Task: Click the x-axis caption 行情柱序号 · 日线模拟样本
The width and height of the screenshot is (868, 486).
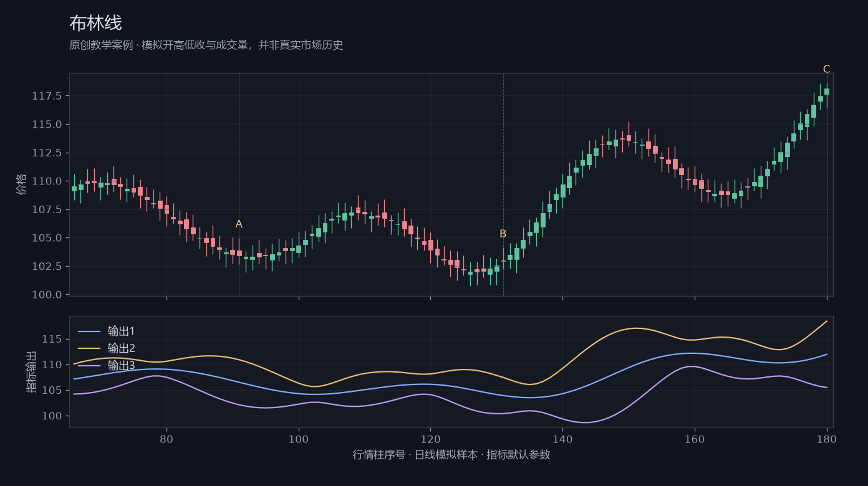Action: click(415, 455)
